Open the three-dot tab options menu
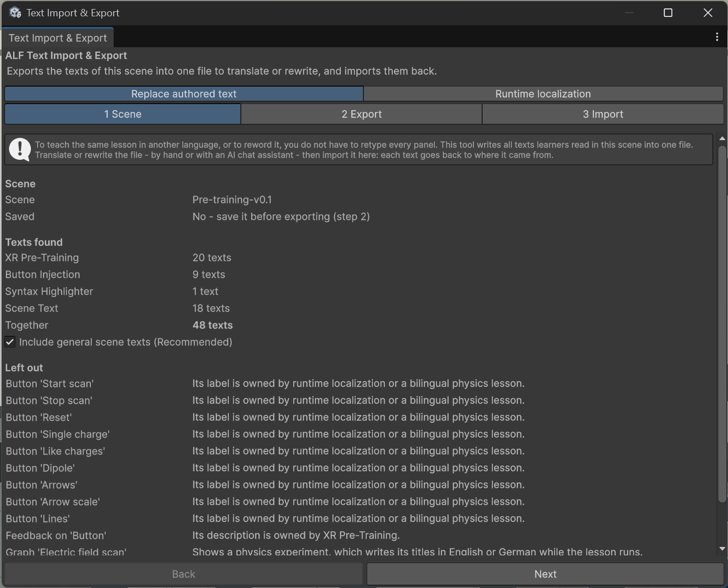728x588 pixels. pos(717,37)
